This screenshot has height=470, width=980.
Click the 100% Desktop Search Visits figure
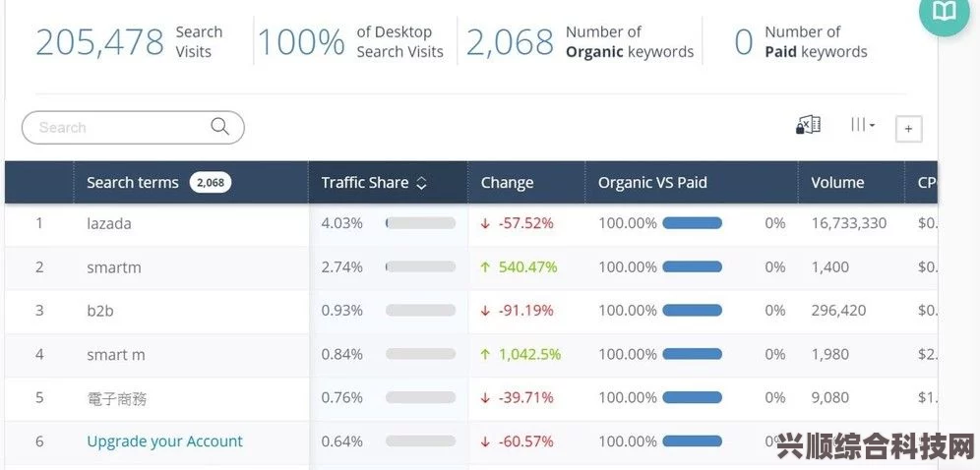pyautogui.click(x=301, y=42)
